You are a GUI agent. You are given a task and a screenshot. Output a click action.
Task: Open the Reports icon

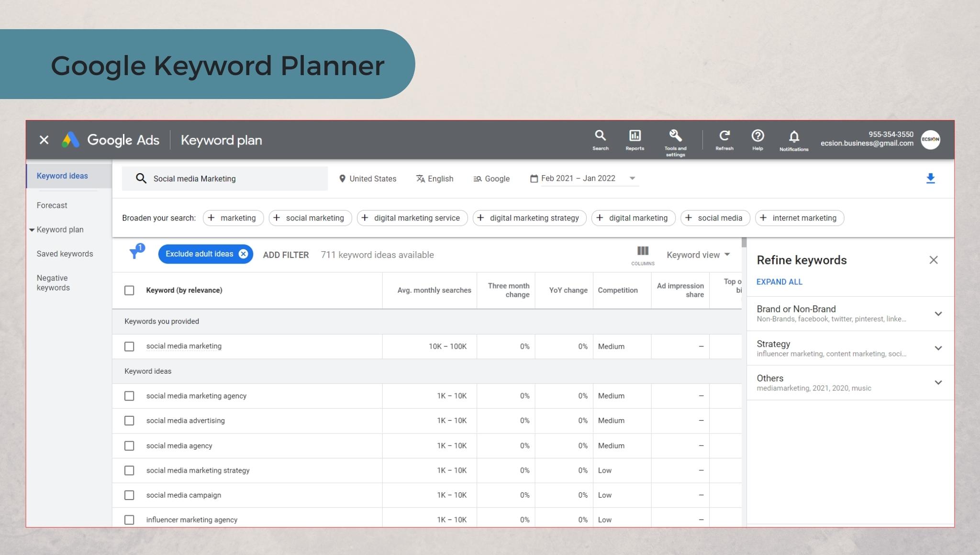[635, 140]
